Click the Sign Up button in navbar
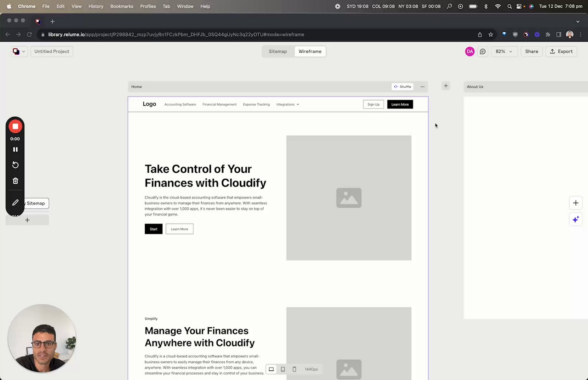Image resolution: width=588 pixels, height=380 pixels. [373, 104]
